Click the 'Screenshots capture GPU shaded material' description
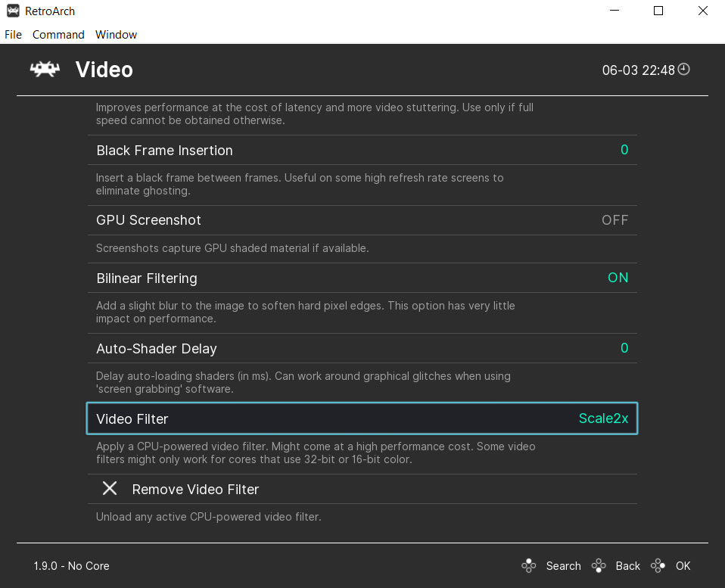The width and height of the screenshot is (725, 588). (x=232, y=248)
